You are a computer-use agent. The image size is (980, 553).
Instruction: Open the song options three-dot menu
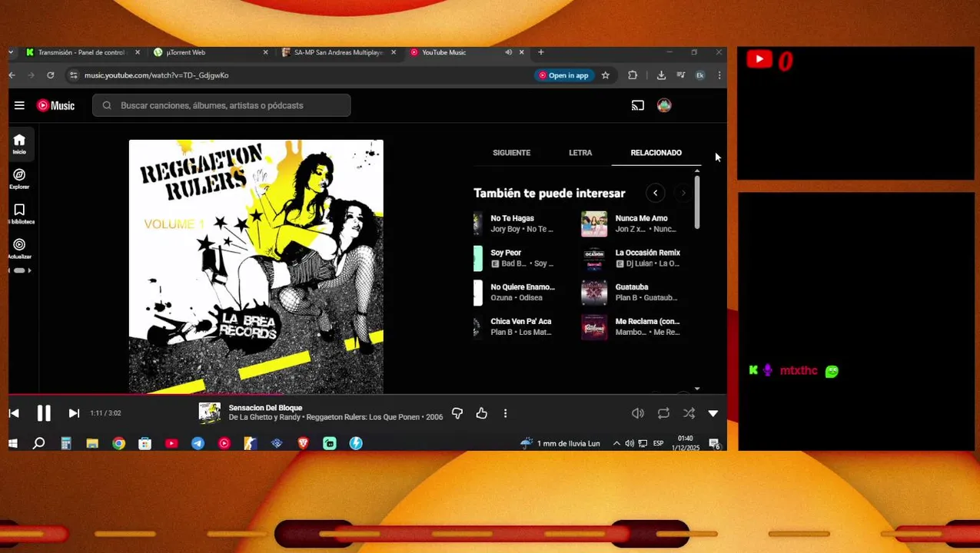coord(505,413)
